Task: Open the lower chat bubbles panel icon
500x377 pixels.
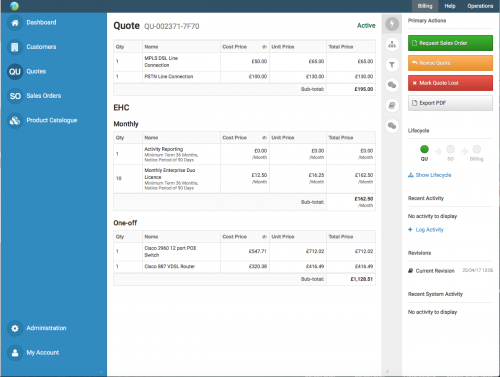Action: (x=392, y=126)
